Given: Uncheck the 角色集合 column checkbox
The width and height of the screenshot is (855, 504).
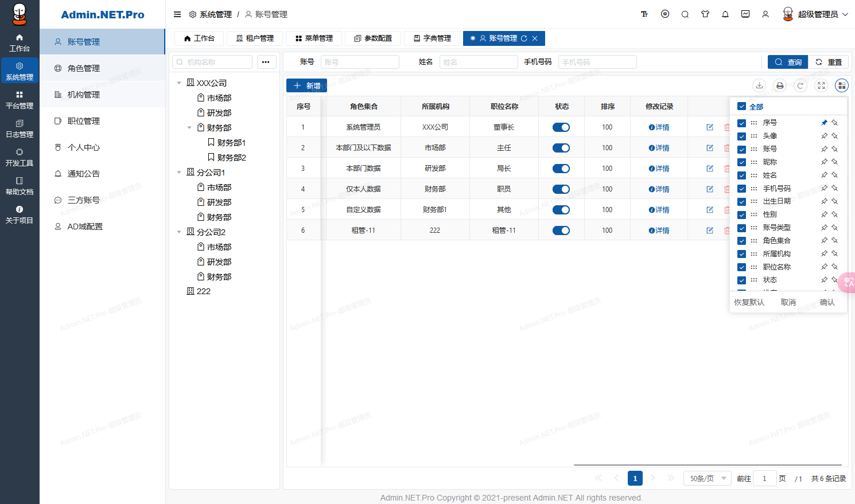Looking at the screenshot, I should coord(741,241).
